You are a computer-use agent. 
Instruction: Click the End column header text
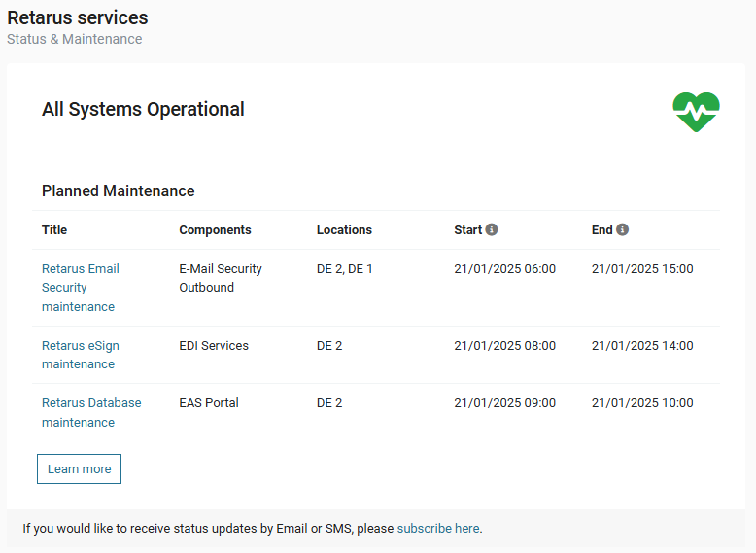601,230
